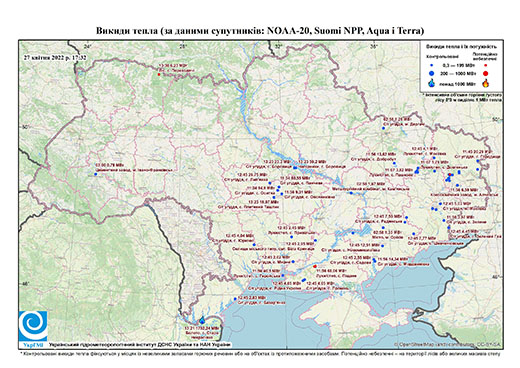Click the blue marker with 1792.24 MW label
Viewport: 520px width, 368px height.
(x=202, y=320)
